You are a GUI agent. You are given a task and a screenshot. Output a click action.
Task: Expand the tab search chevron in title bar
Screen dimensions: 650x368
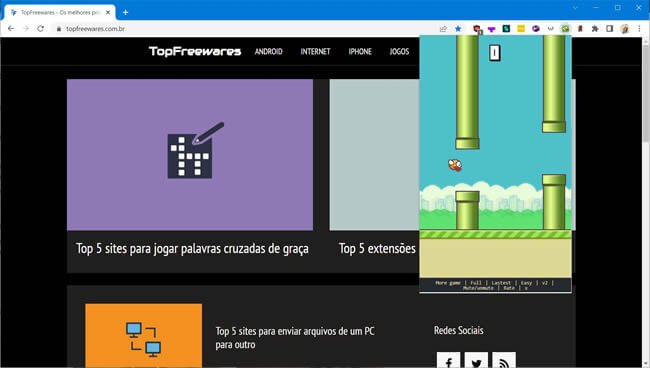575,8
